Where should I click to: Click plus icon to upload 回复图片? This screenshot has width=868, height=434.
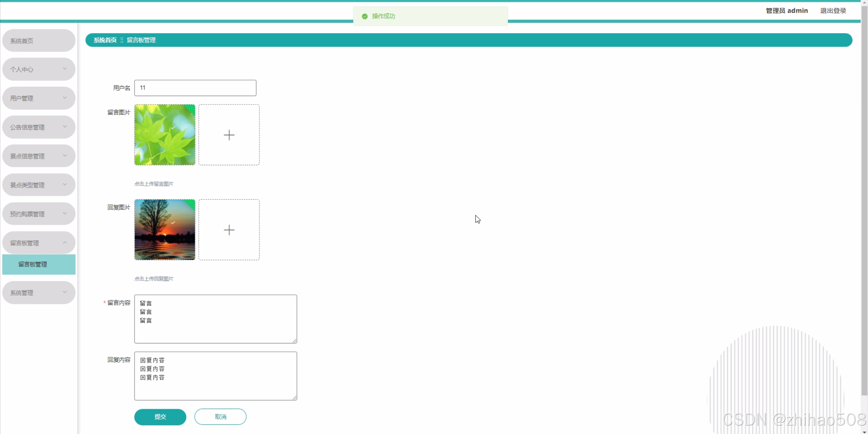[229, 230]
